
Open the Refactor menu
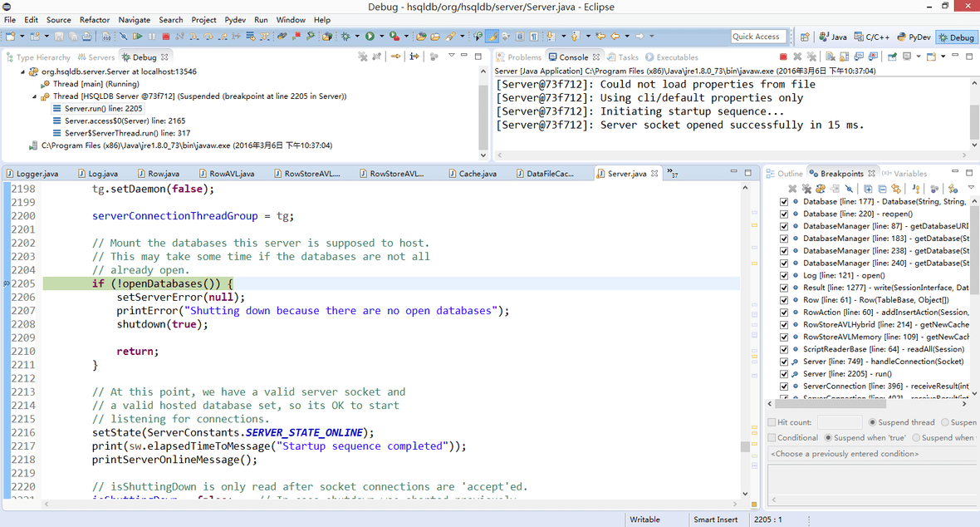pyautogui.click(x=94, y=19)
